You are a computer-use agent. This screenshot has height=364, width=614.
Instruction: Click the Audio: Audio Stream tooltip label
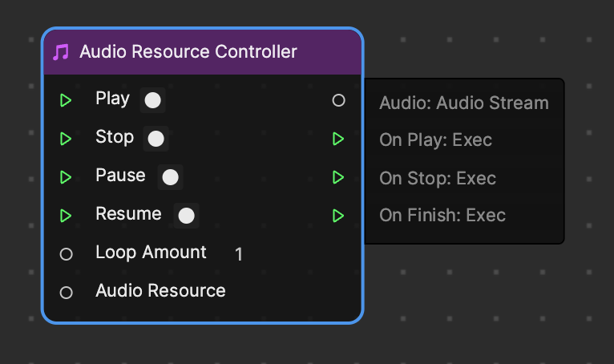(463, 103)
